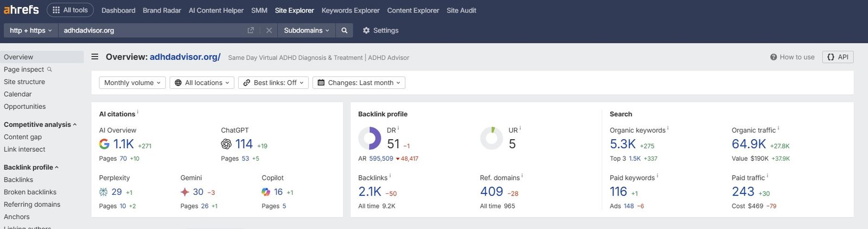Open Content gap report
Image resolution: width=868 pixels, height=229 pixels.
click(x=23, y=137)
